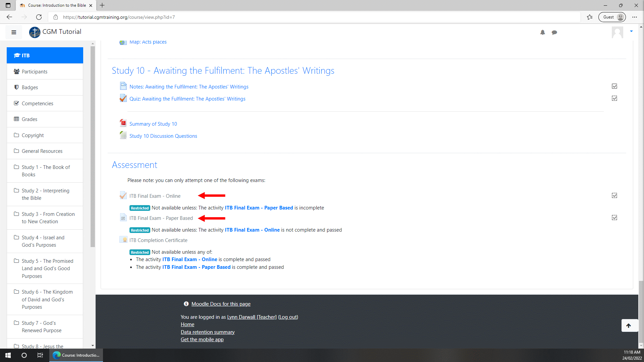
Task: Toggle completion checkbox for Quiz Study 10
Action: [614, 98]
